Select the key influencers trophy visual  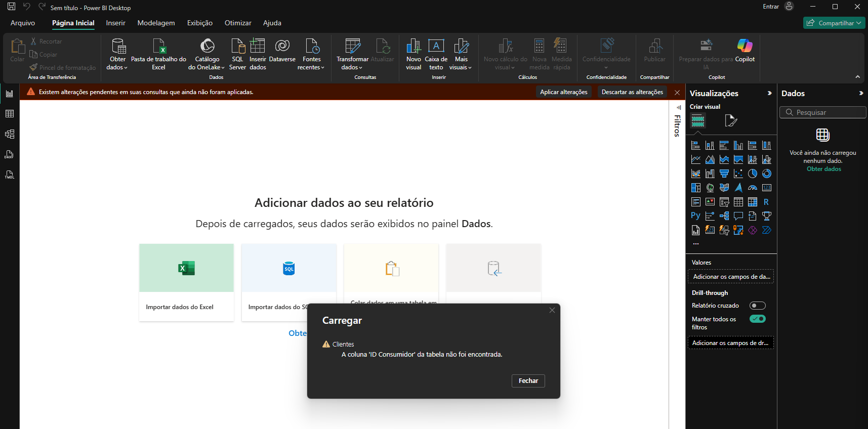pos(767,216)
